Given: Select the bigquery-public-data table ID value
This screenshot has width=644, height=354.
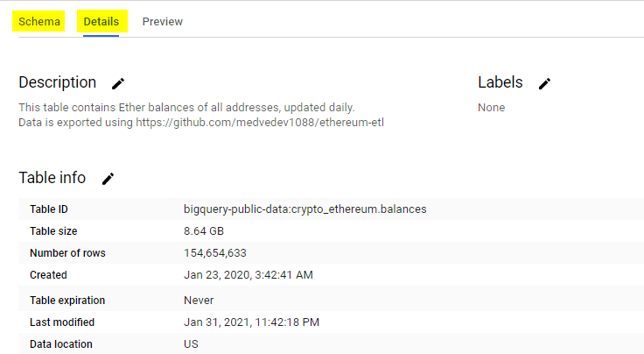Looking at the screenshot, I should tap(305, 209).
